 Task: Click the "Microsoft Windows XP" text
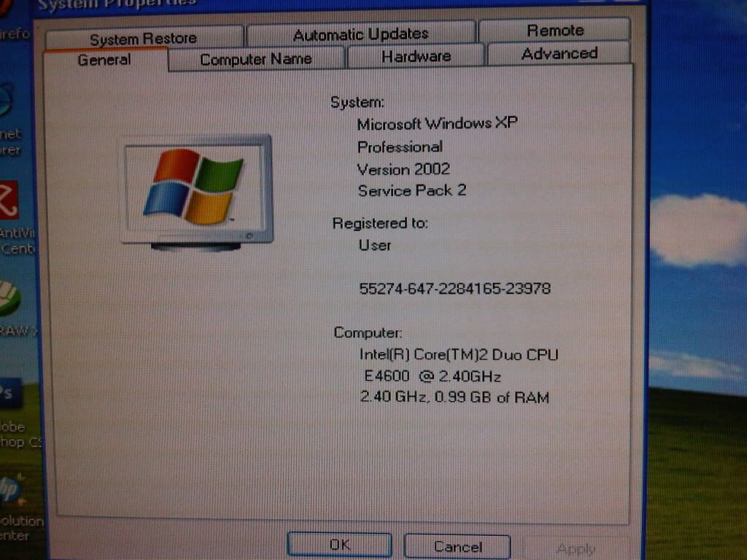coord(437,123)
